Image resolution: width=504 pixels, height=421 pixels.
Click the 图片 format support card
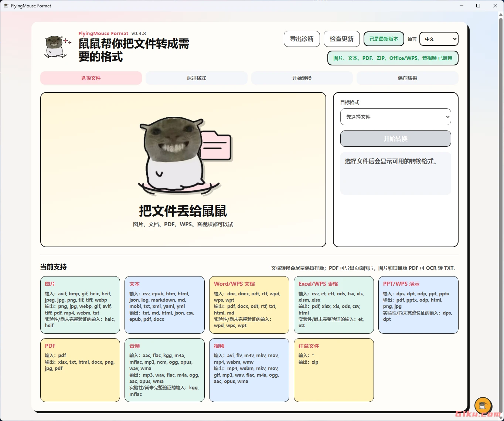coord(80,305)
